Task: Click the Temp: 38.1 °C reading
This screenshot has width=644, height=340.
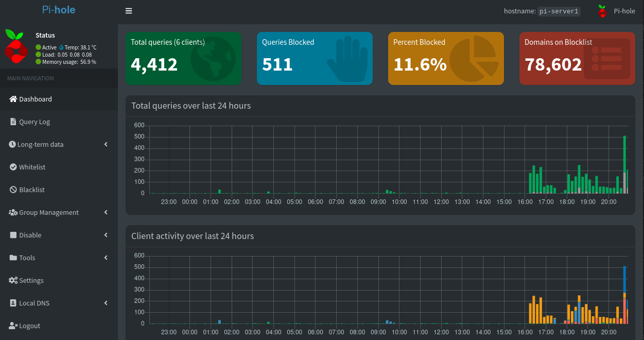Action: tap(81, 47)
